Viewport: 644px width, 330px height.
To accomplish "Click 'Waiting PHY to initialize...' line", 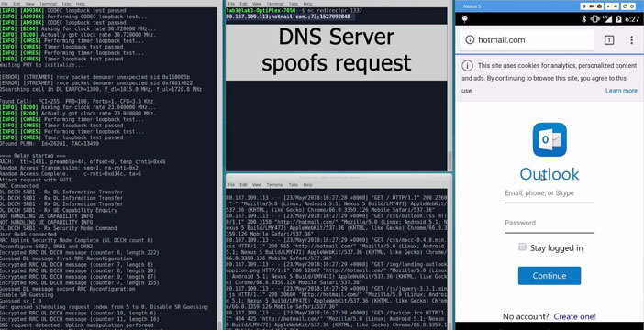I will [x=41, y=65].
